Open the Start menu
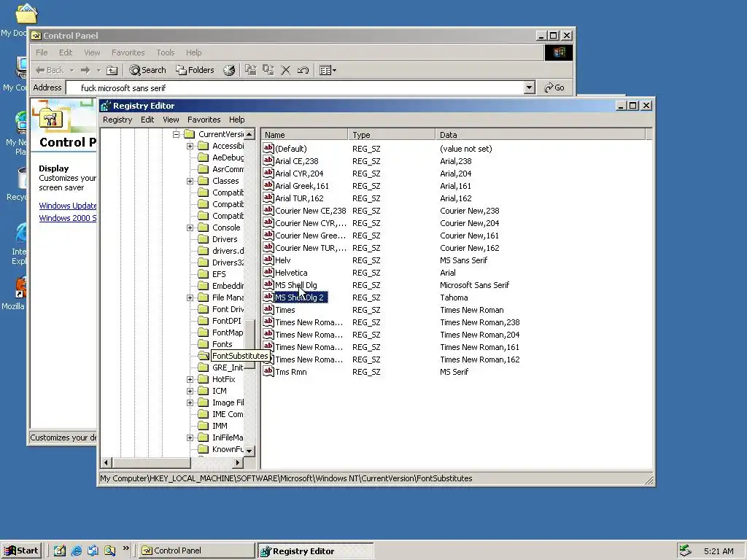 pos(21,551)
